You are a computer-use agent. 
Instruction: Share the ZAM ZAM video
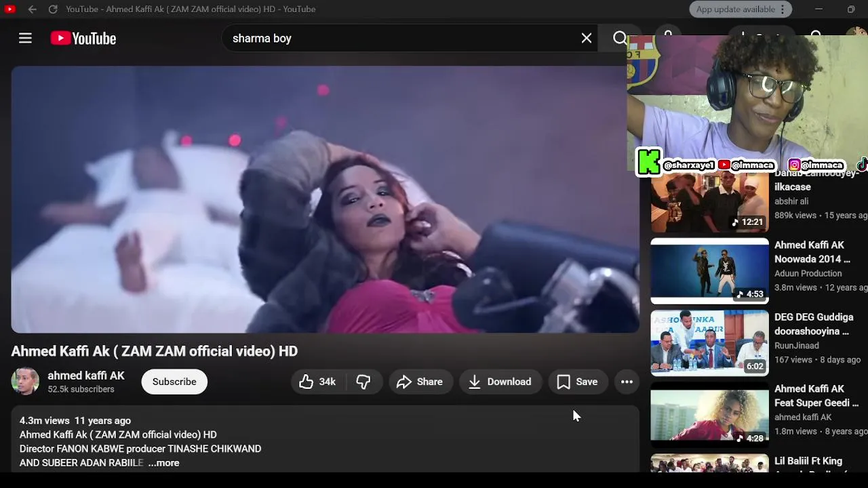click(420, 382)
